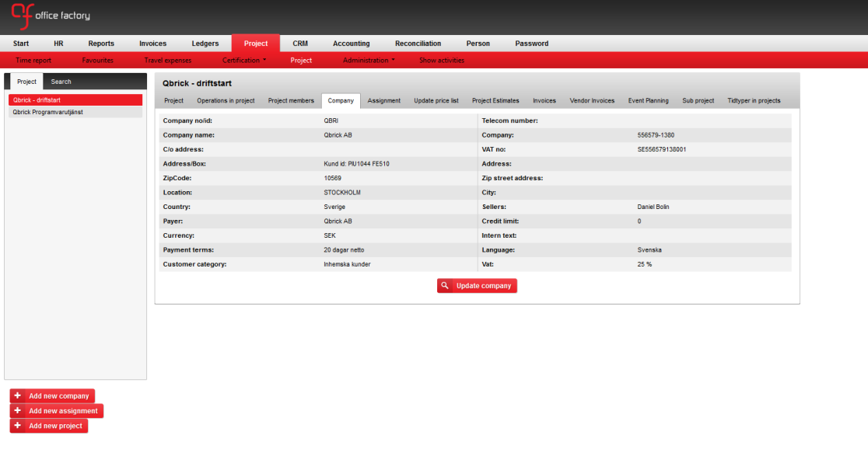Select Qbrick - driftstart in the project list
Viewport: 868px width, 453px height.
pos(75,100)
